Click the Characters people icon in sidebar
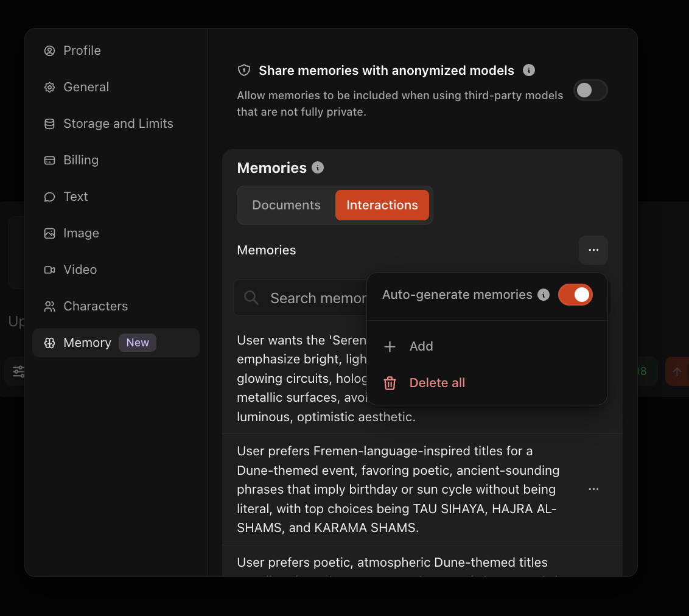Screen dimensions: 689x616 pos(49,306)
